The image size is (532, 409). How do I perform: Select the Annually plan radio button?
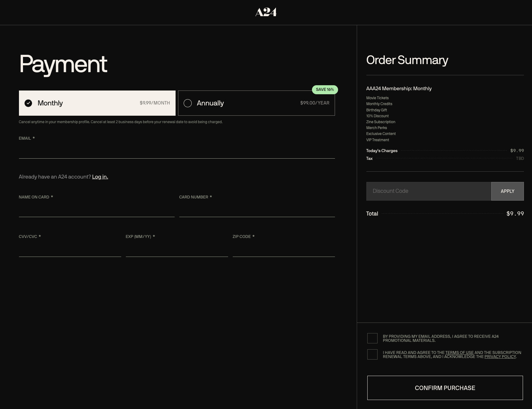click(x=188, y=103)
